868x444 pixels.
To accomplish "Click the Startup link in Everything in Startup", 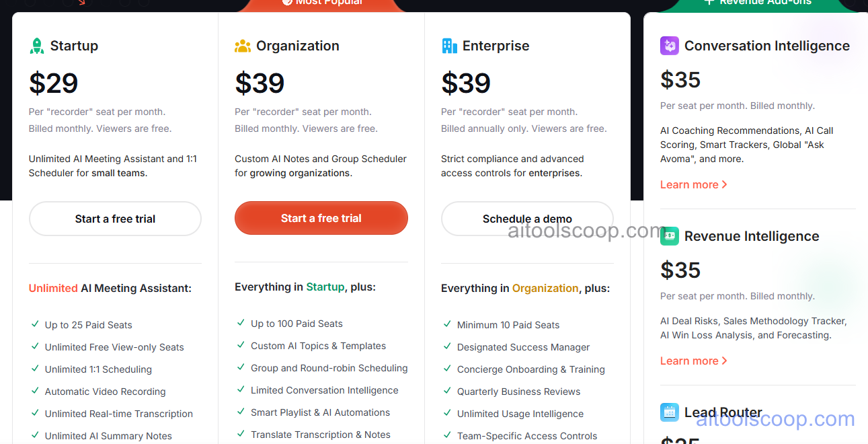I will [x=325, y=287].
